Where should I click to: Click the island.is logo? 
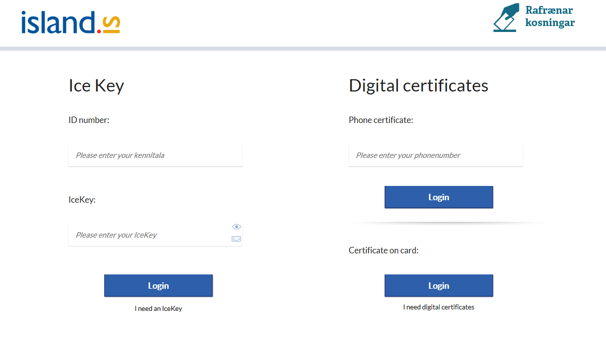pyautogui.click(x=70, y=23)
